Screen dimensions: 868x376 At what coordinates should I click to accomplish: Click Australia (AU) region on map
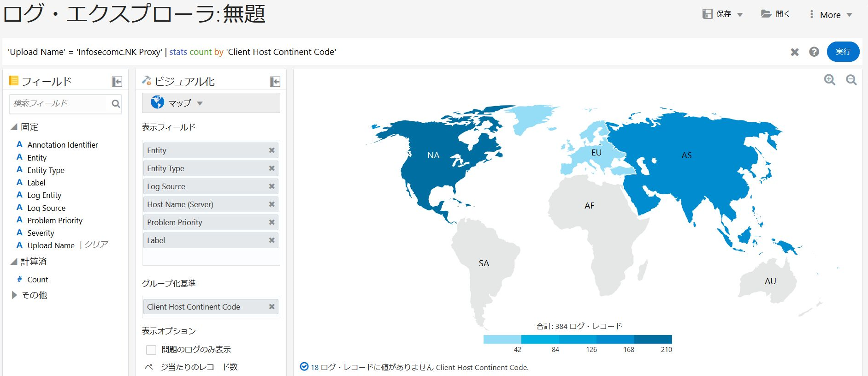(770, 281)
